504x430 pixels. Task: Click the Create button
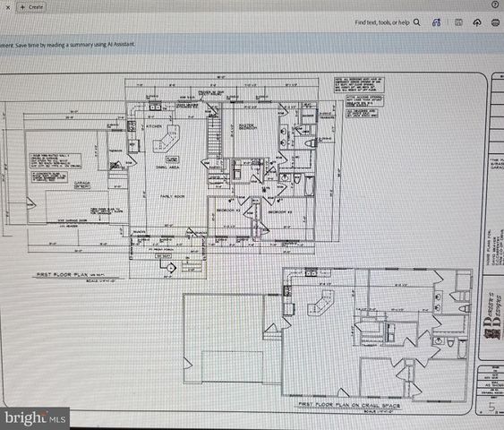pyautogui.click(x=31, y=7)
